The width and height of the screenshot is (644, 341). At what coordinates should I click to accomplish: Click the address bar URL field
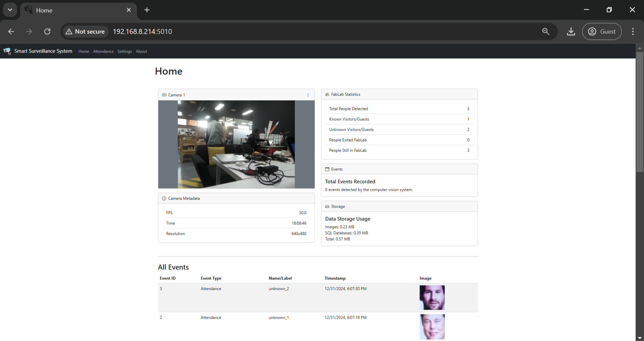point(322,32)
